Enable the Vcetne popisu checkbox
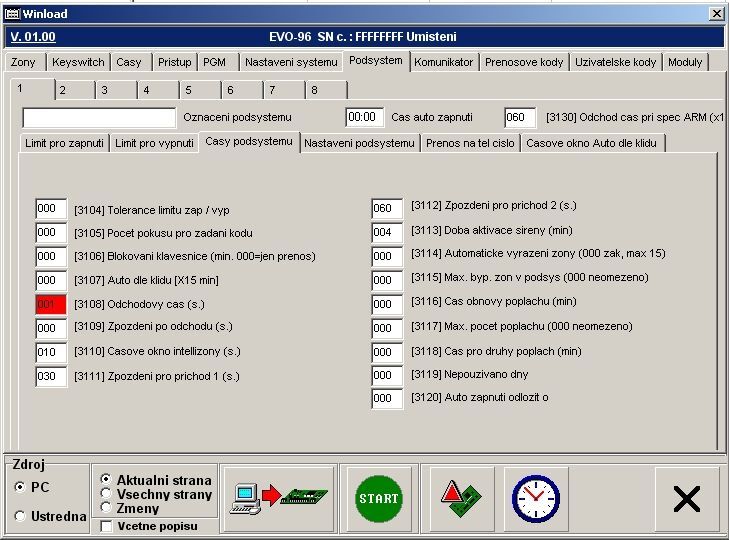This screenshot has width=729, height=540. coord(107,526)
